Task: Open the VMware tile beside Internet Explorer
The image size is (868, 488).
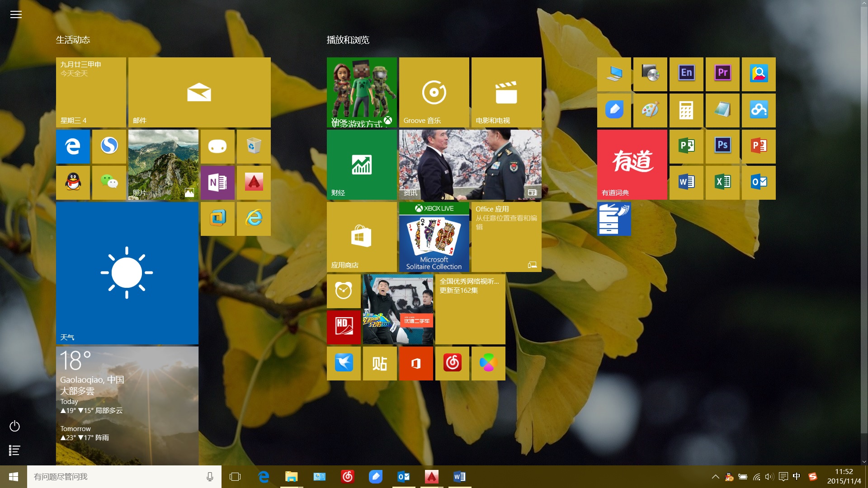Action: 217,219
